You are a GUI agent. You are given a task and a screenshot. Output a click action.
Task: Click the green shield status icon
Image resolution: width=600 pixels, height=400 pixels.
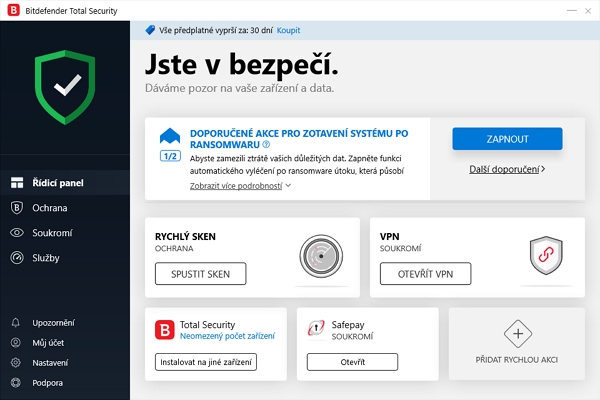pos(65,87)
